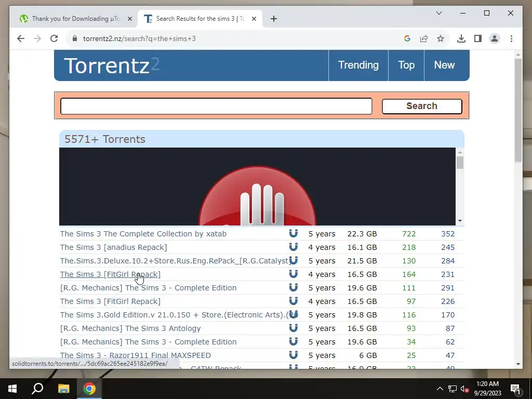The height and width of the screenshot is (399, 532).
Task: Click the 5571+ Torrents heading
Action: click(x=105, y=139)
